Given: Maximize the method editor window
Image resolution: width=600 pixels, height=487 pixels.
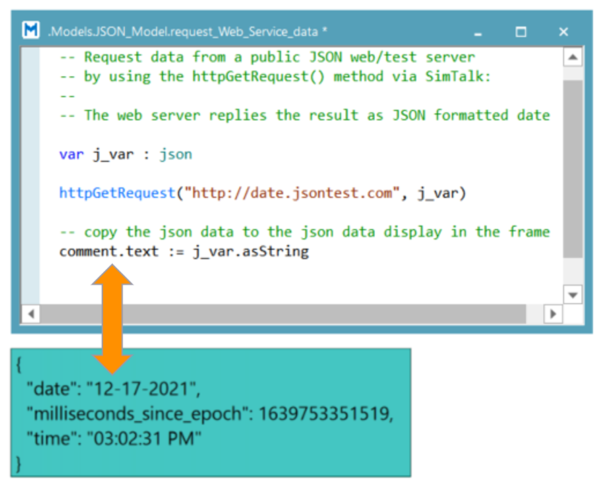Looking at the screenshot, I should tap(521, 32).
